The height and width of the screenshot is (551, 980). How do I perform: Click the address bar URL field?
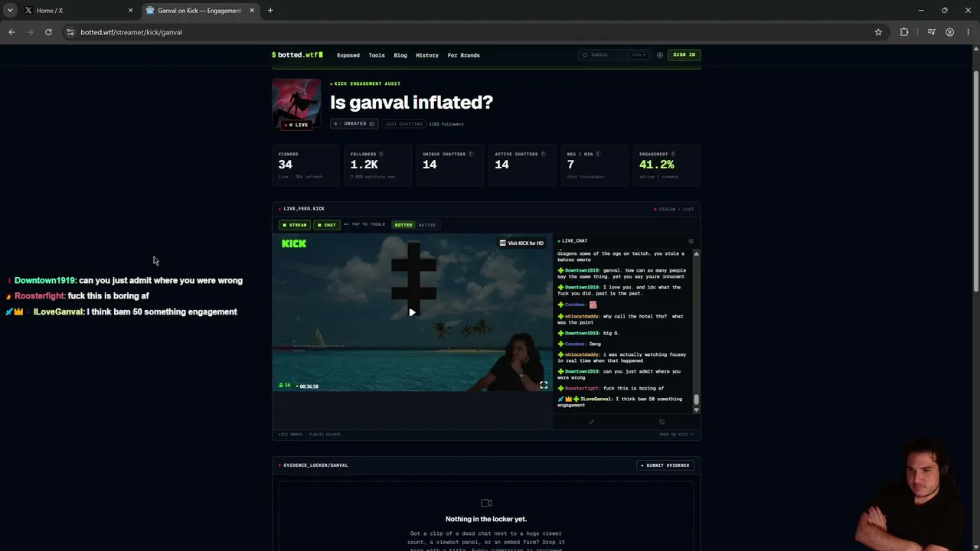[x=475, y=32]
